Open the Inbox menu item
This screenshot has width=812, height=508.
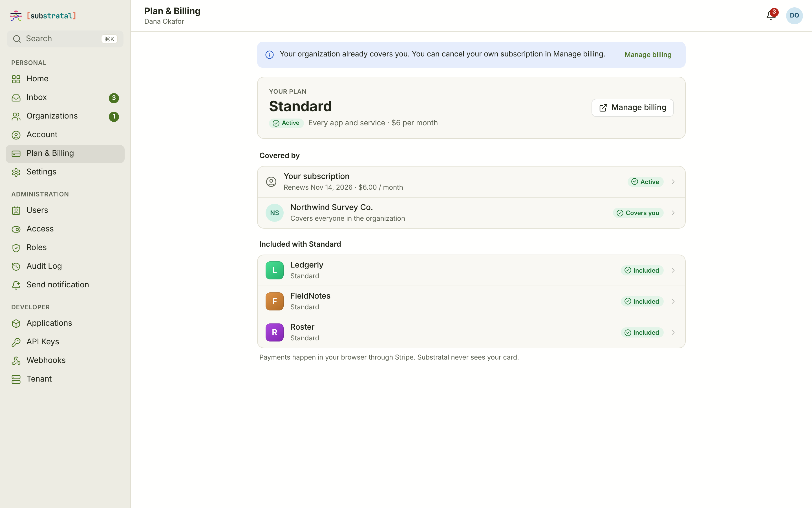(x=65, y=98)
